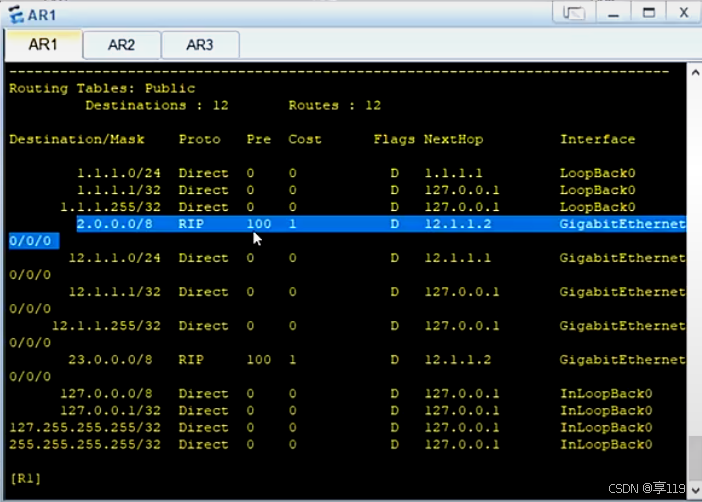Click the NextHop column header
The image size is (702, 502).
(454, 139)
